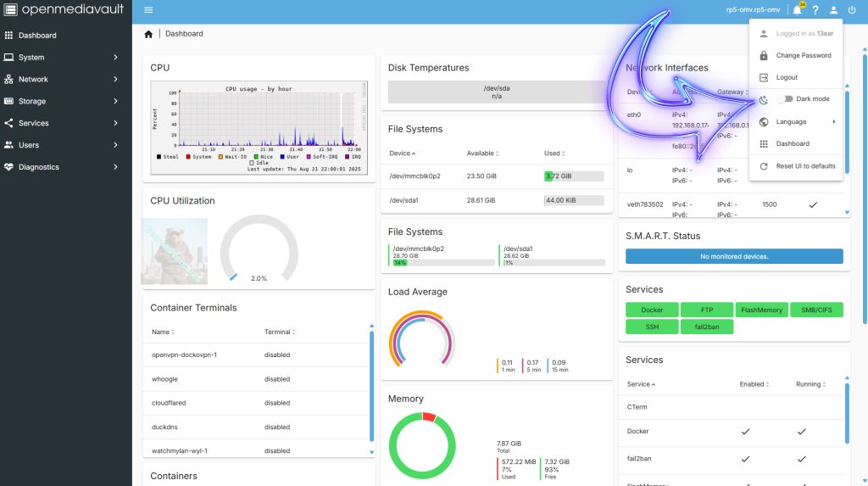Click the help question mark icon
The height and width of the screenshot is (486, 868).
pyautogui.click(x=815, y=10)
